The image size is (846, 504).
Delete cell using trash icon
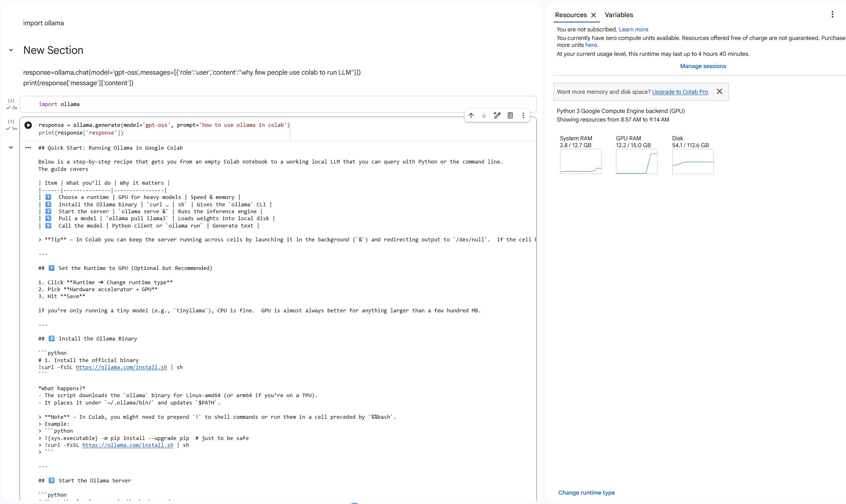[510, 115]
